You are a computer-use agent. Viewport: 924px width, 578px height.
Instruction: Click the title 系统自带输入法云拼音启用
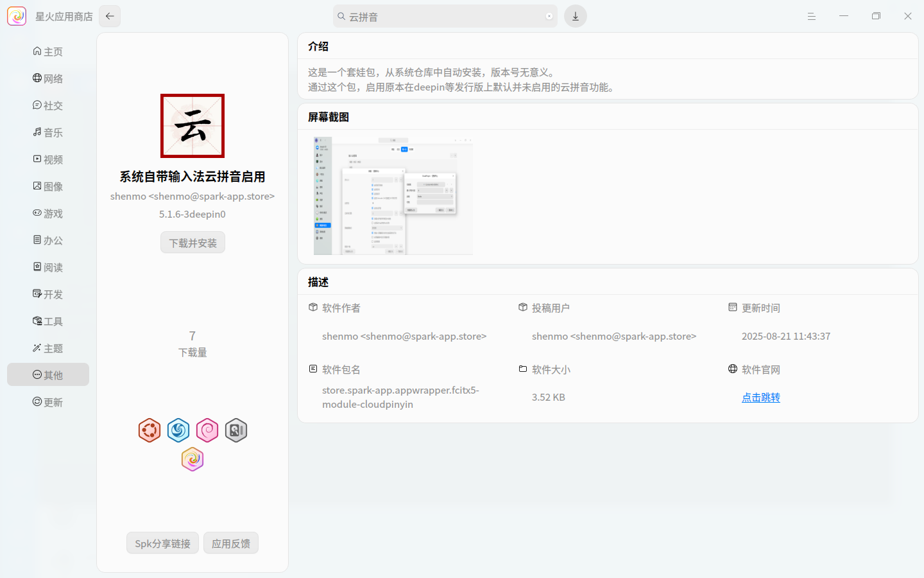[193, 177]
